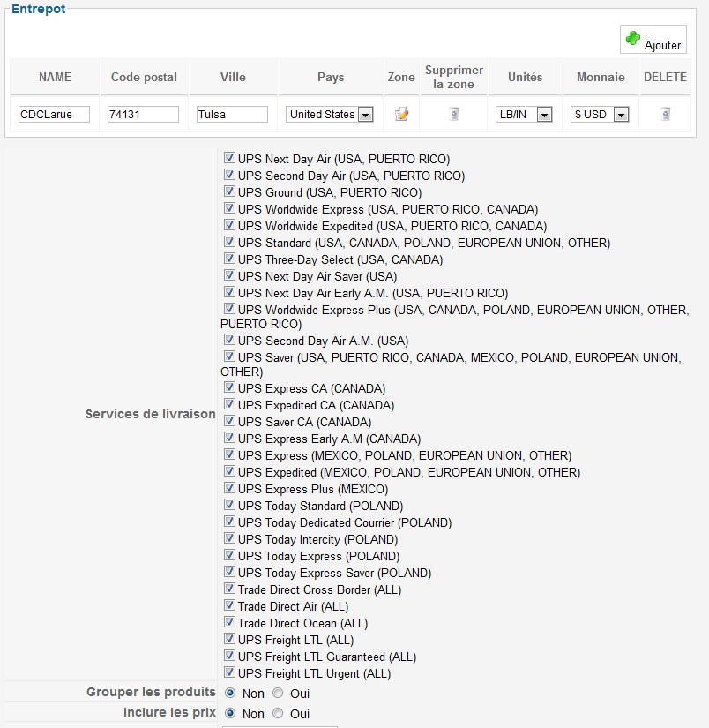Viewport: 709px width, 728px height.
Task: Toggle UPS Freight LTL Guaranteed checkbox
Action: tap(229, 655)
